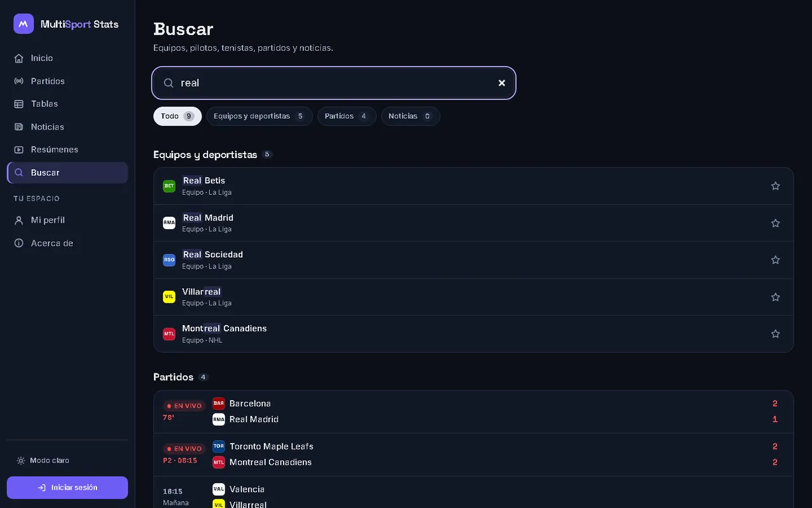Click the MultiSport Stats logo icon
The image size is (812, 508).
coord(23,24)
